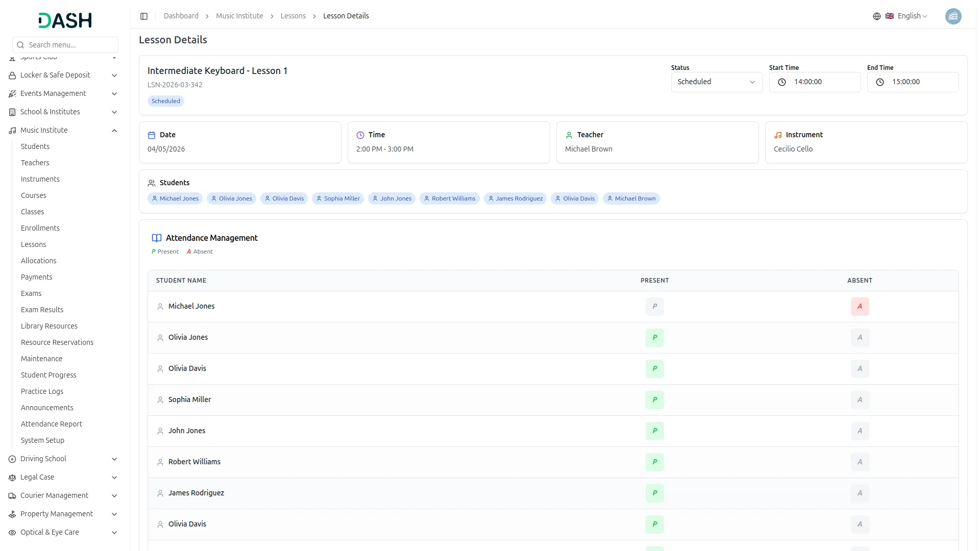Mark Sophia Miller as absent
This screenshot has width=980, height=551.
[x=860, y=400]
